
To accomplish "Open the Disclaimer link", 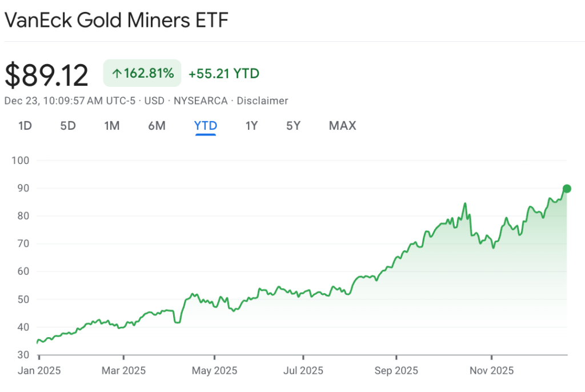I will [262, 101].
